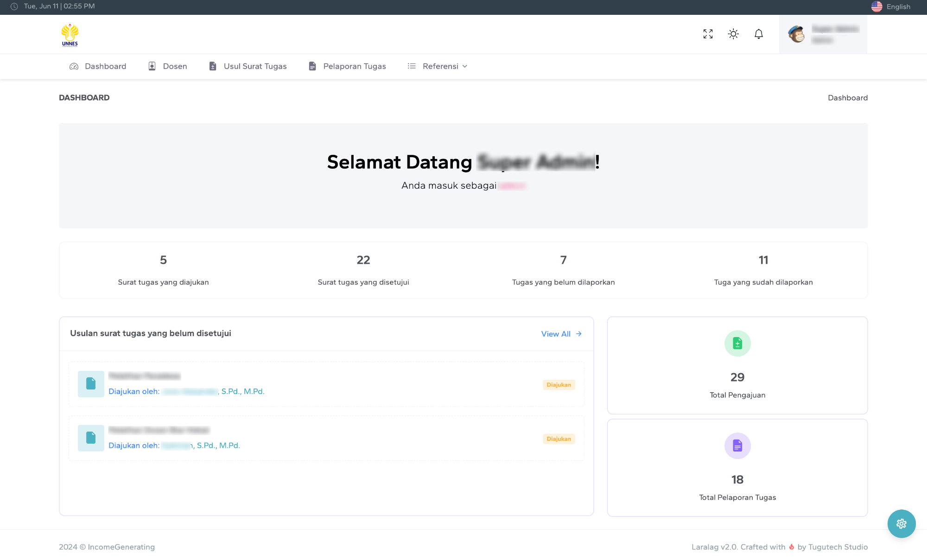927x560 pixels.
Task: Click the UNNES logo
Action: (70, 35)
